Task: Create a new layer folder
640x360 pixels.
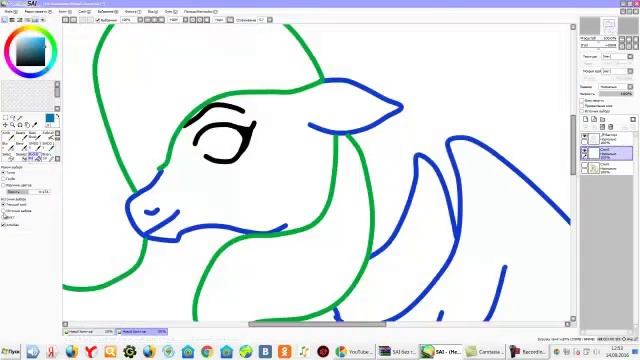Action: coord(603,119)
